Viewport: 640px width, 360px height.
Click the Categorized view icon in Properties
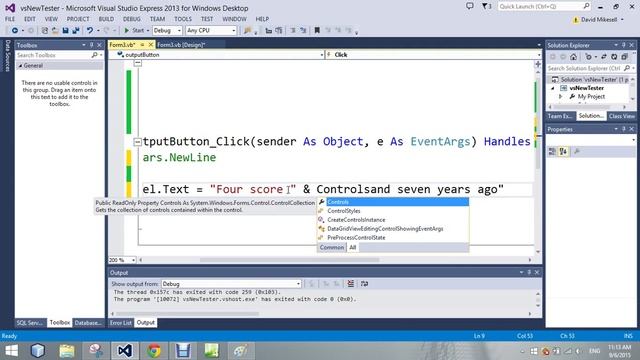[x=552, y=151]
